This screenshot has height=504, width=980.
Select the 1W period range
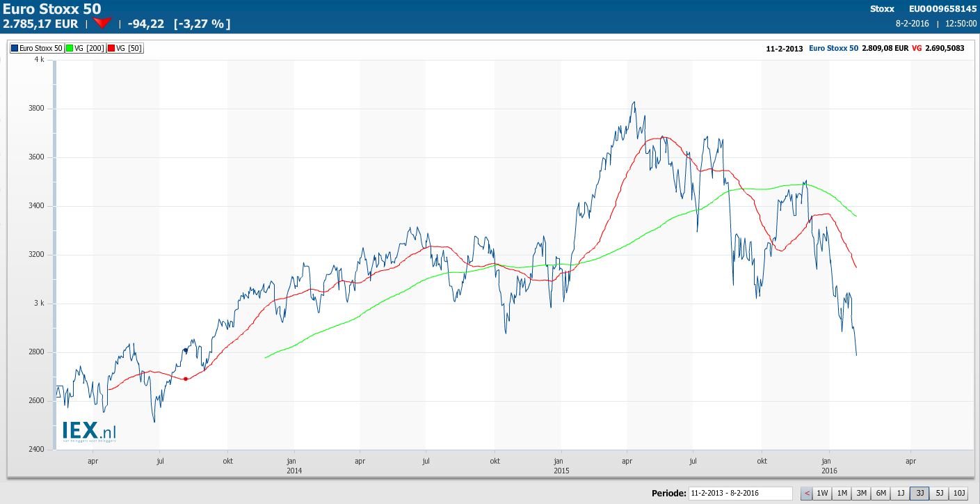tap(822, 494)
